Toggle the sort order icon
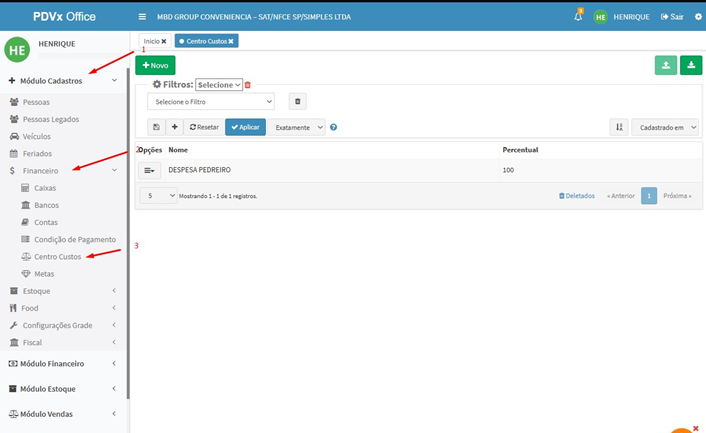Image resolution: width=706 pixels, height=433 pixels. click(619, 127)
